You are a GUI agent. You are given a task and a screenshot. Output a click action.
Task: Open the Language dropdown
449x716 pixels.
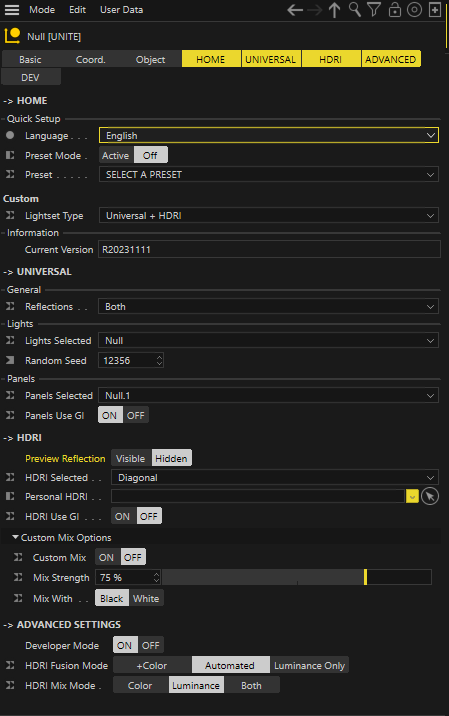tap(269, 135)
